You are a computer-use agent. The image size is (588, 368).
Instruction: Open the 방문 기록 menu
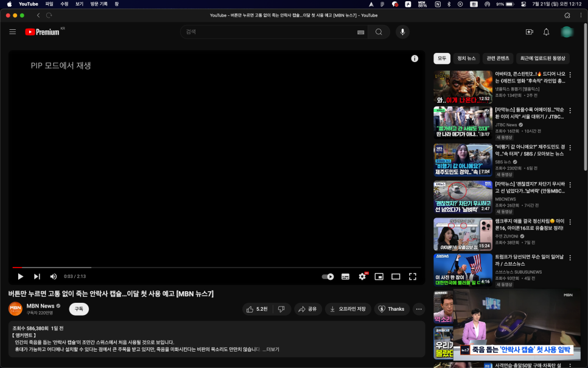click(x=99, y=4)
